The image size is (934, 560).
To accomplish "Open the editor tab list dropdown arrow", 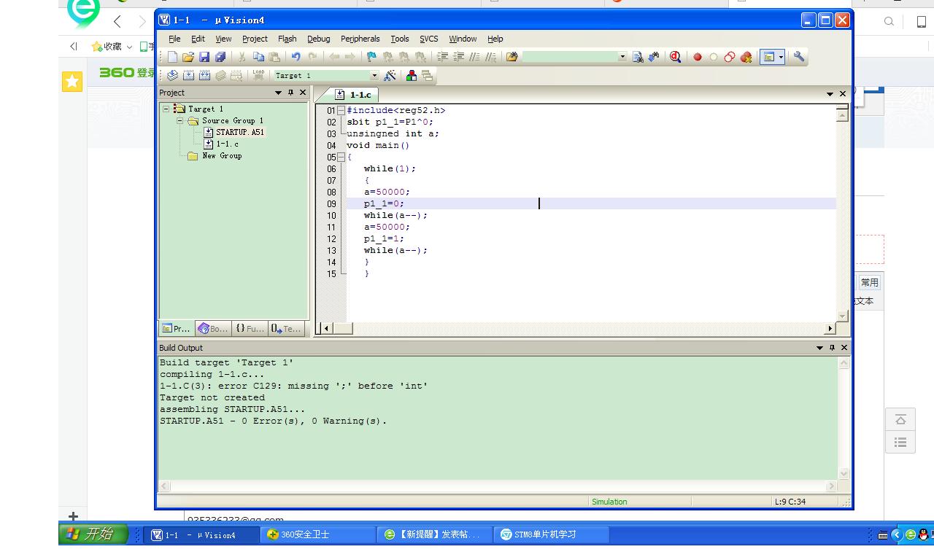I will 830,94.
